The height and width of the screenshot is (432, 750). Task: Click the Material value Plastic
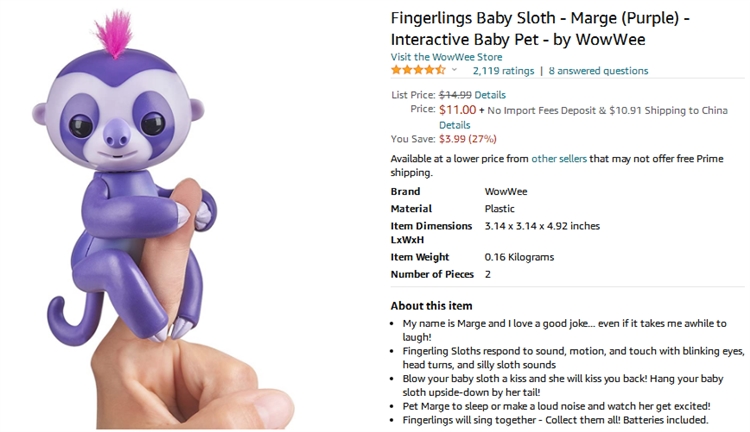point(500,209)
